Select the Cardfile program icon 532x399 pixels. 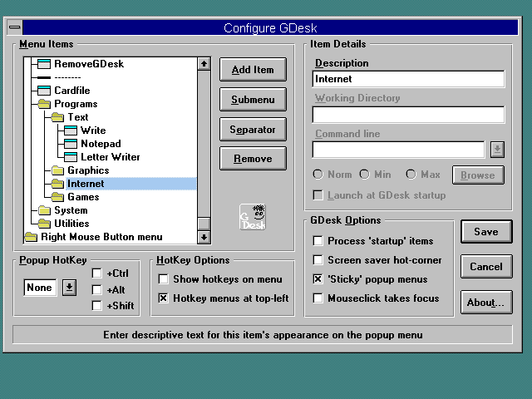click(44, 91)
